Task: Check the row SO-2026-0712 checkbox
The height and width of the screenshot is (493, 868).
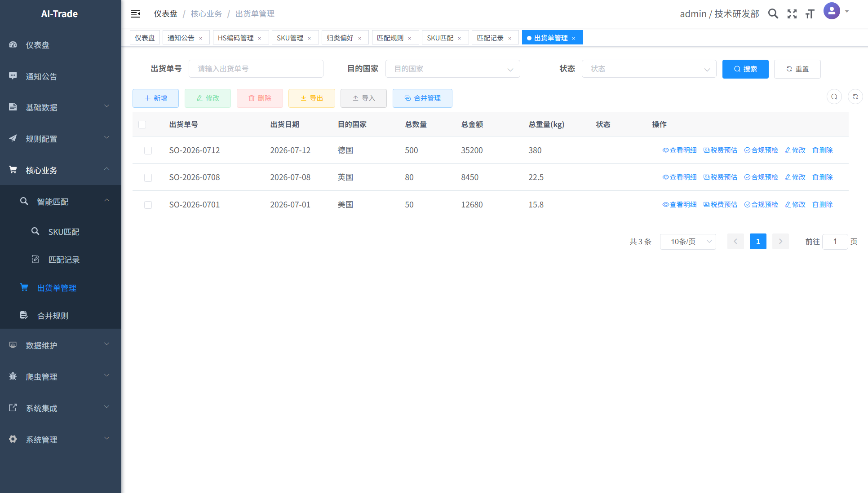Action: point(148,150)
